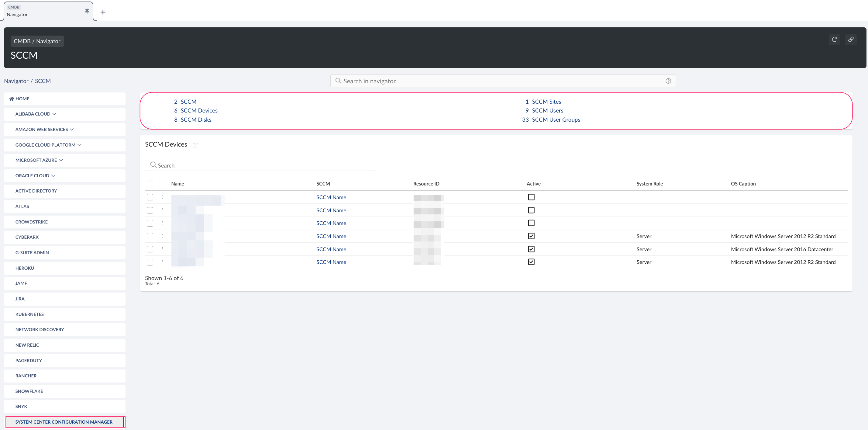Toggle Active checkbox for 2016 Datacenter row
Image resolution: width=868 pixels, height=430 pixels.
pos(531,249)
